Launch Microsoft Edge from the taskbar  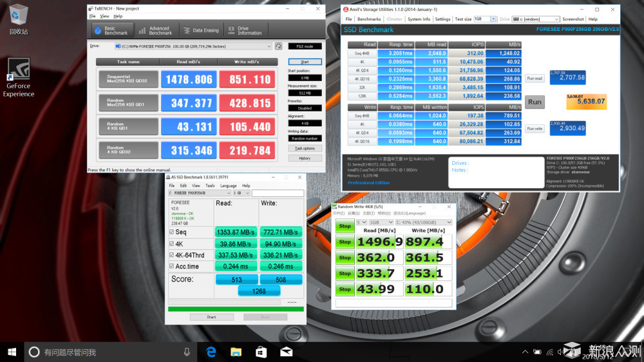coord(211,352)
